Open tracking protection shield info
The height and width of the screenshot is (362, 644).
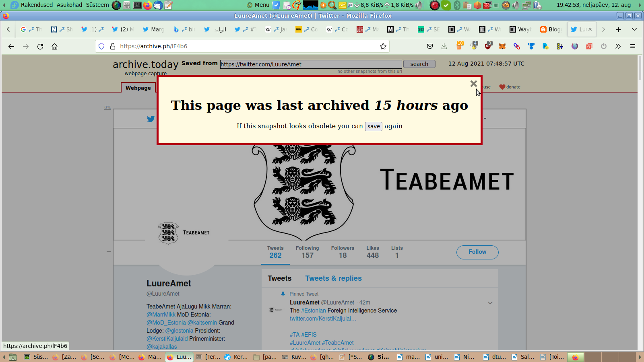click(101, 46)
